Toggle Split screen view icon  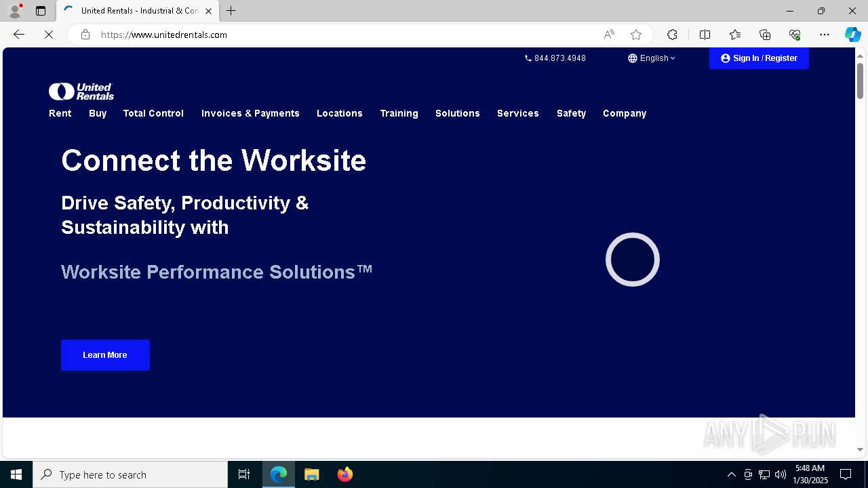click(x=705, y=35)
